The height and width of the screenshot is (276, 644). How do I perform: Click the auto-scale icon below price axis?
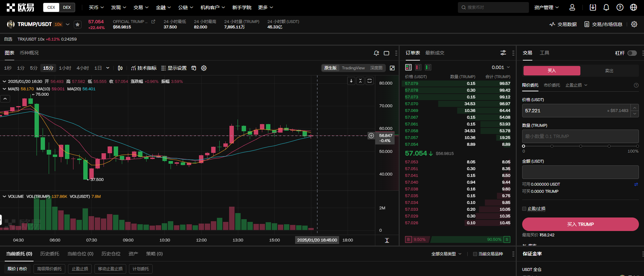coord(387,240)
